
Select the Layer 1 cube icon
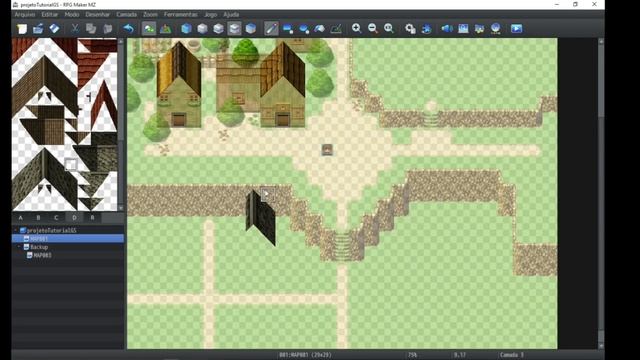click(202, 29)
